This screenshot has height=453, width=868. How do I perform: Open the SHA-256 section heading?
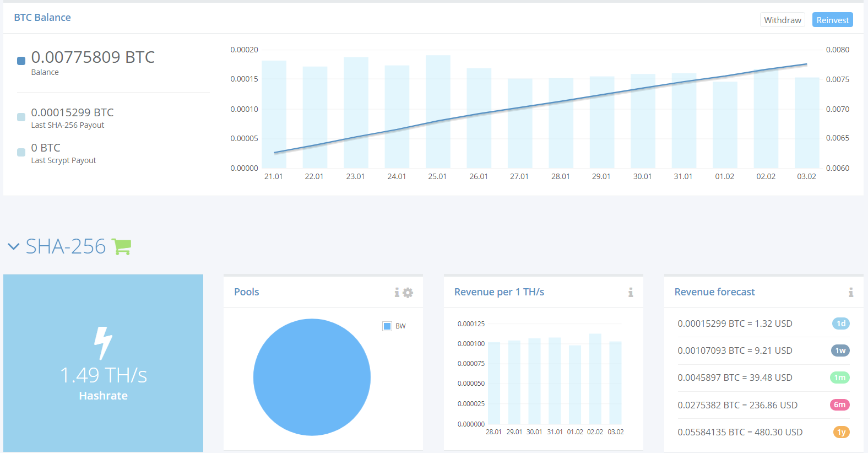point(66,246)
